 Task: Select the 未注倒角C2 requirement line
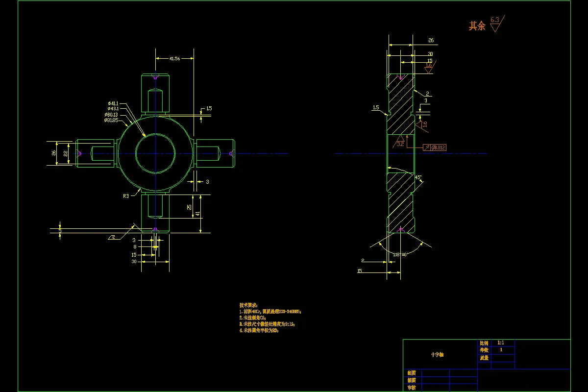pos(252,318)
